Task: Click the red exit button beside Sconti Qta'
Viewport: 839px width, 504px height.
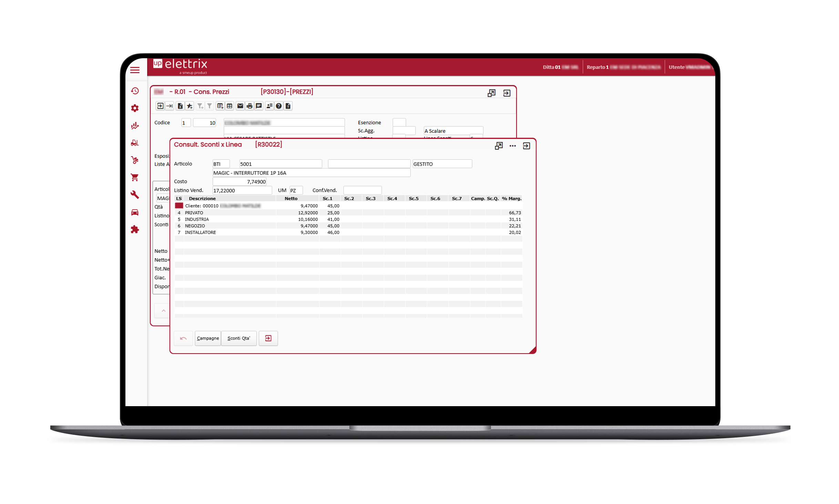Action: [x=268, y=338]
